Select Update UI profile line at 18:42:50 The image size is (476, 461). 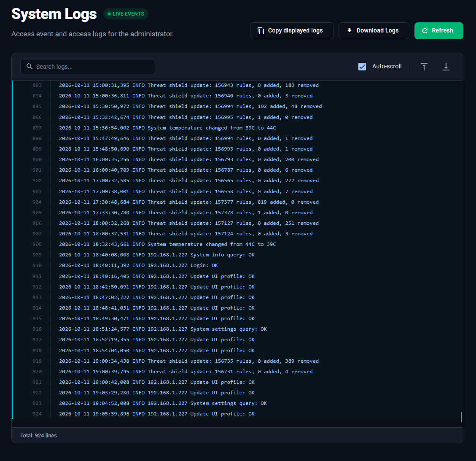[x=237, y=287]
